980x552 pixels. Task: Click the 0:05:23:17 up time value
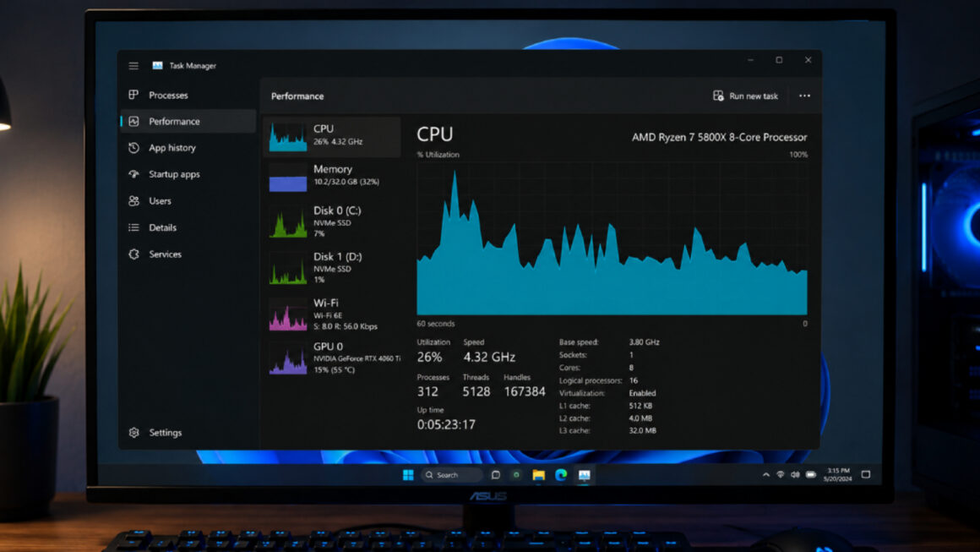point(446,425)
